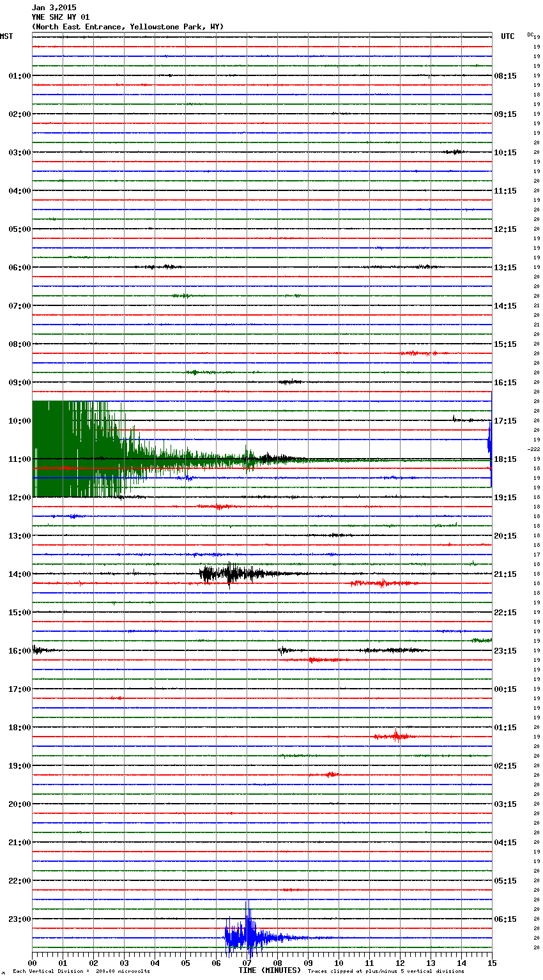Click the 04:15 UTC time label
The image size is (543, 980).
pos(505,843)
